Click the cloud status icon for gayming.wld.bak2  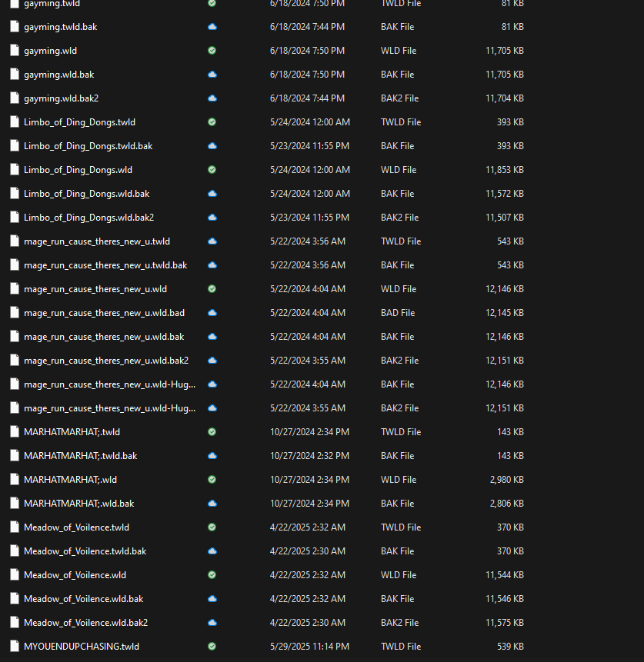pos(212,98)
